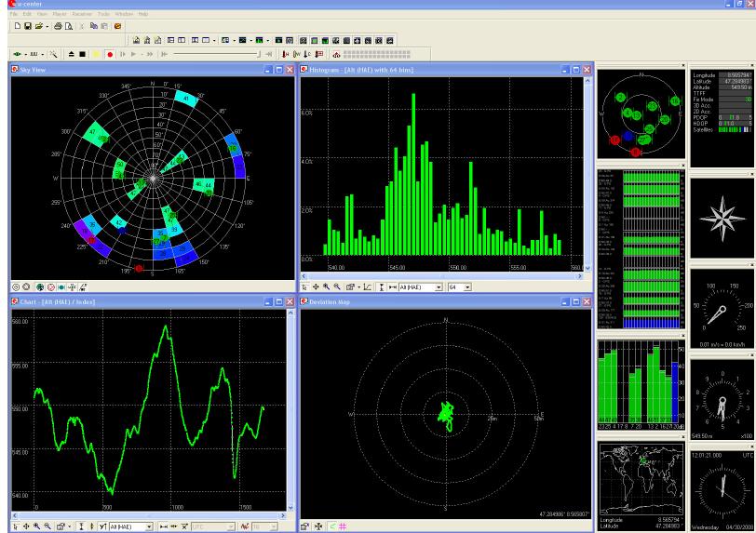Click zoom-in magnifier in Histogram toolbar

pos(327,286)
